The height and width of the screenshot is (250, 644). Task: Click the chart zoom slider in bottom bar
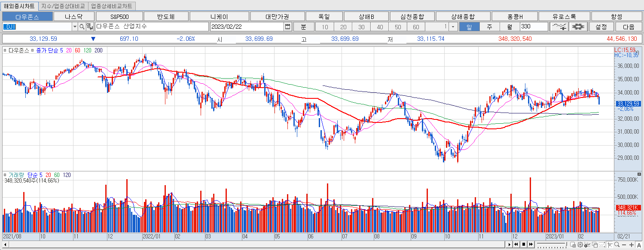click(554, 244)
